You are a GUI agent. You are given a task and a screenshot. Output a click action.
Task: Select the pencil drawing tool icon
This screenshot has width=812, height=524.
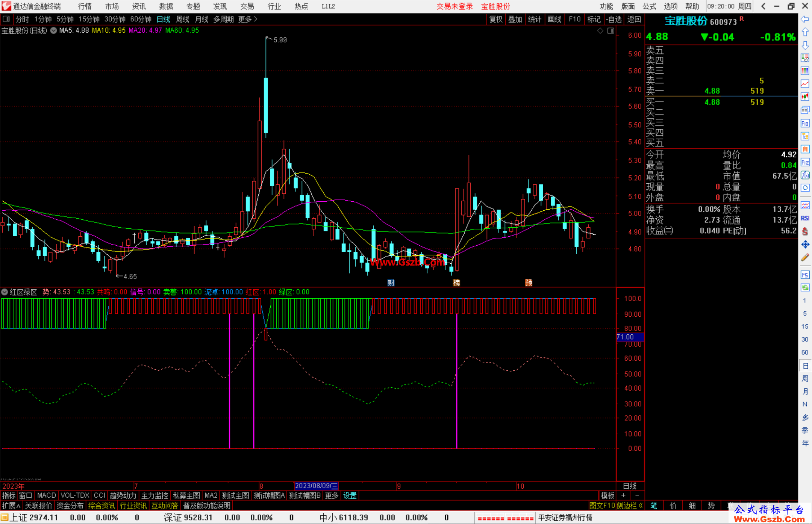(805, 258)
